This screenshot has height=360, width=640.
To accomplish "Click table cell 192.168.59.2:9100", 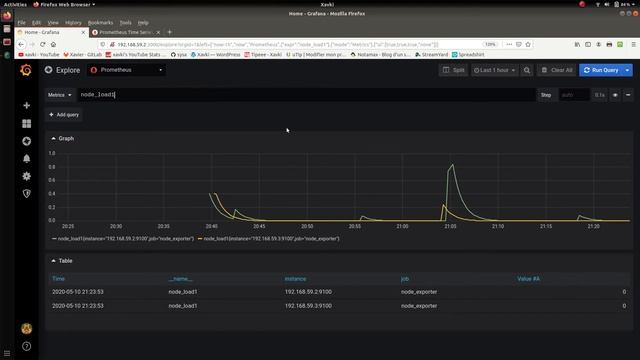I will [x=308, y=292].
